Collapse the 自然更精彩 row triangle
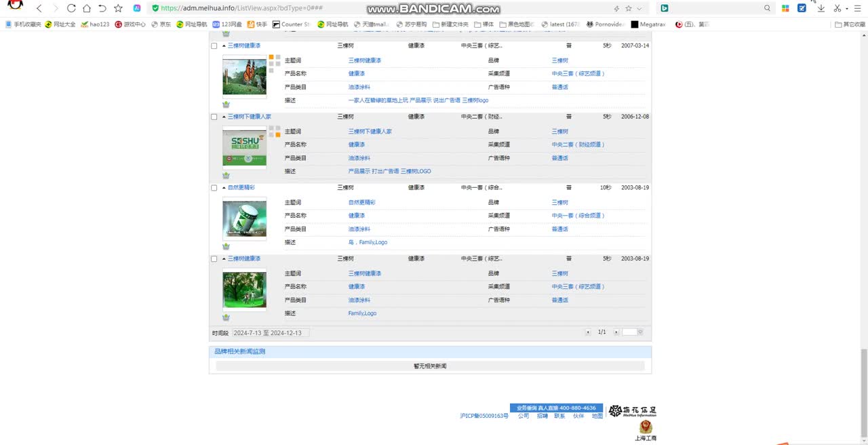Image resolution: width=868 pixels, height=445 pixels. click(224, 188)
